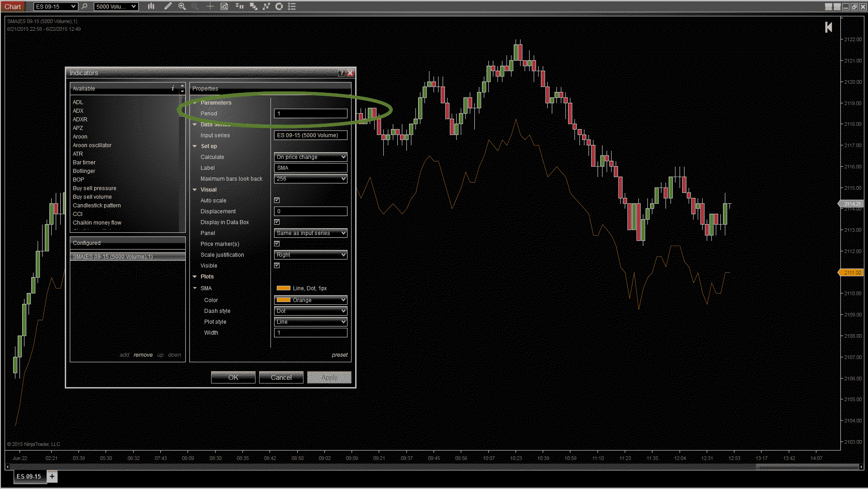This screenshot has height=489, width=868.
Task: Toggle Display in Data Box checkbox
Action: pos(277,222)
